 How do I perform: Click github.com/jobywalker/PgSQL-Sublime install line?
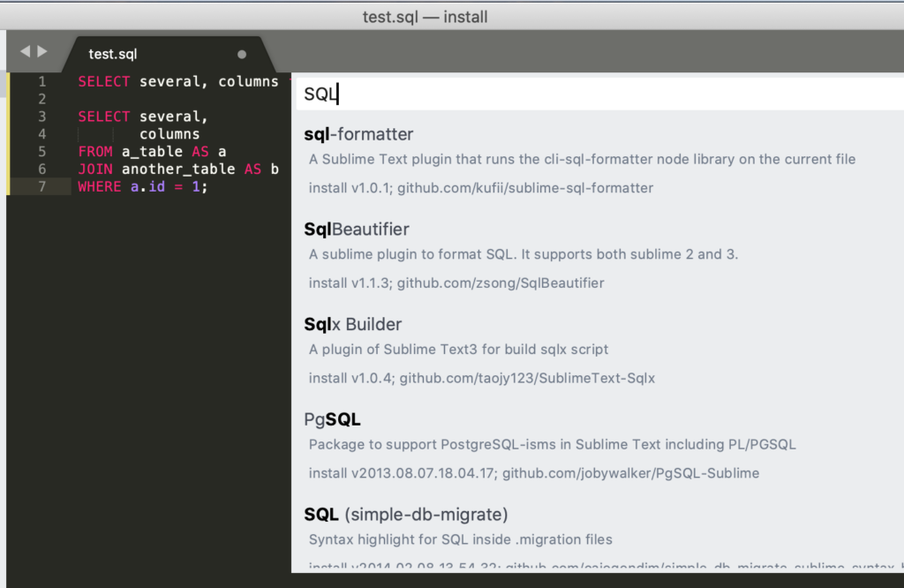[534, 473]
